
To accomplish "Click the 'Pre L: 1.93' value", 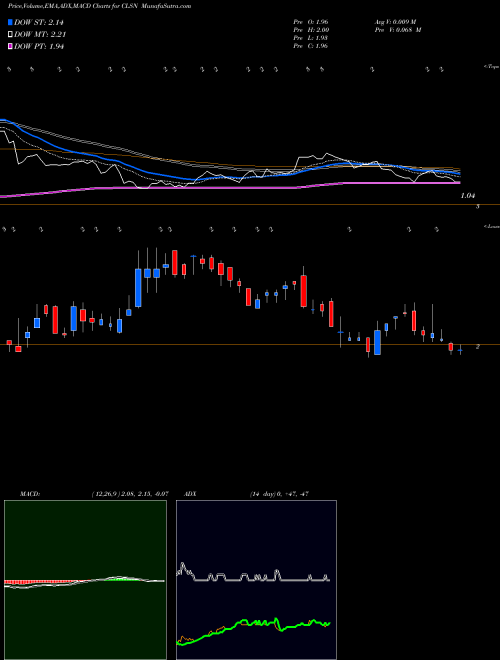I will (x=311, y=38).
